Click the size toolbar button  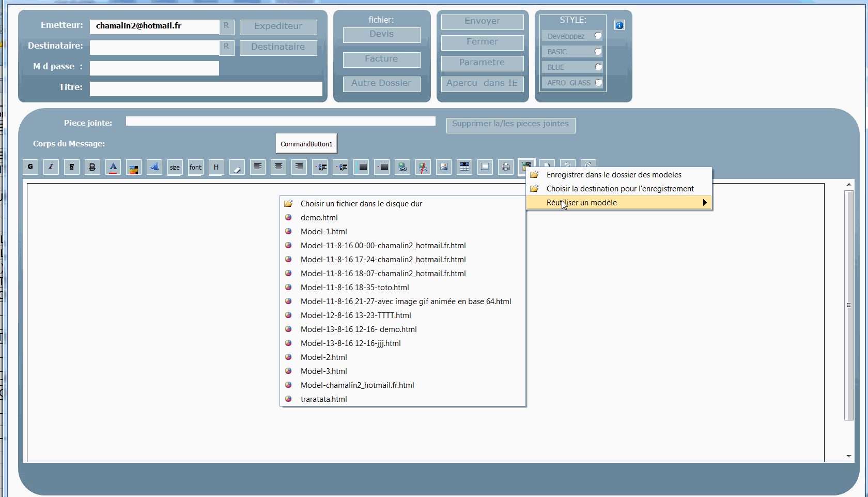(175, 167)
